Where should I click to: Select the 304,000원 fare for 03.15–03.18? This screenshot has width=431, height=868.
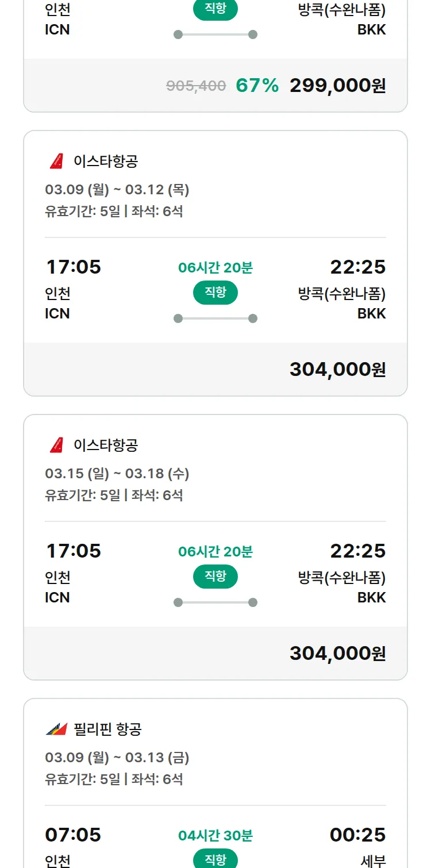click(337, 653)
